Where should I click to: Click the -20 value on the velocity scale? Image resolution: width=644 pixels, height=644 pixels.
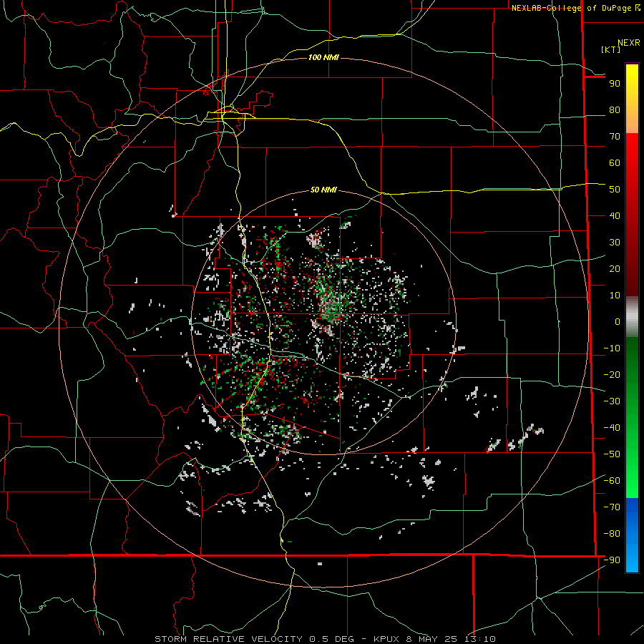pyautogui.click(x=612, y=375)
